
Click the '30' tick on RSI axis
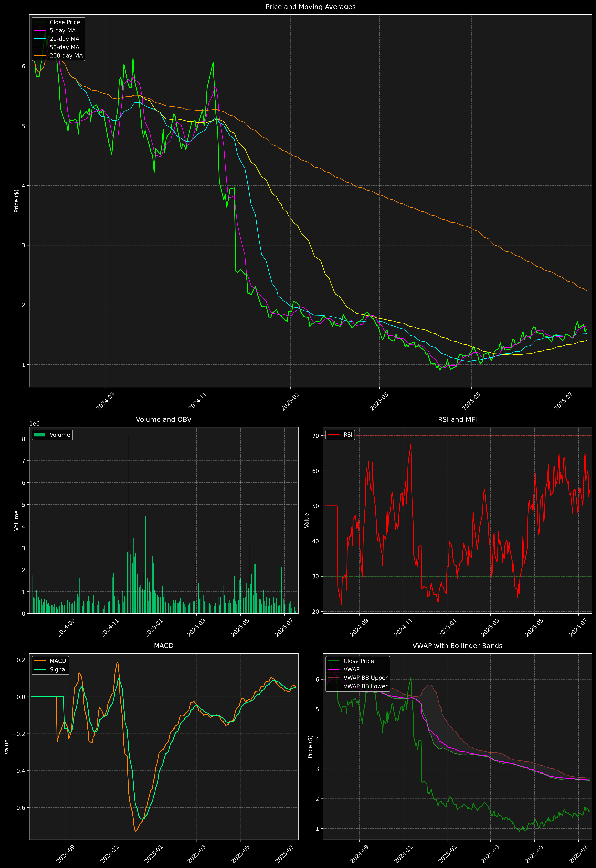316,576
